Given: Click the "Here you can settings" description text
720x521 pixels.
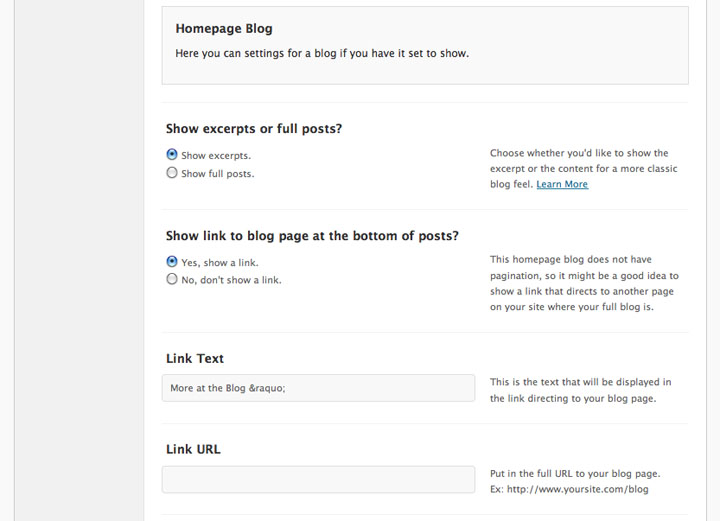Looking at the screenshot, I should click(322, 53).
